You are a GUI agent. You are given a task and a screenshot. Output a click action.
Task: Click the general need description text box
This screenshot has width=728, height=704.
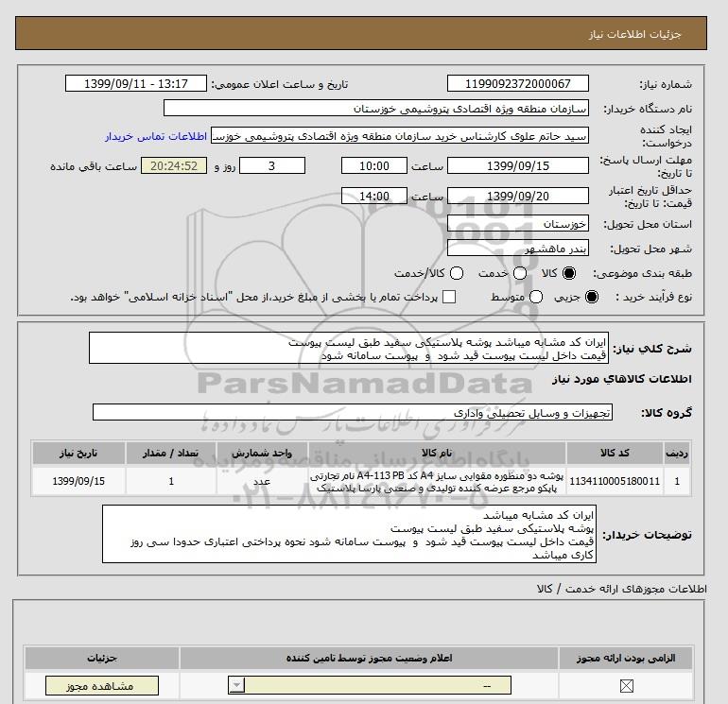tap(349, 348)
